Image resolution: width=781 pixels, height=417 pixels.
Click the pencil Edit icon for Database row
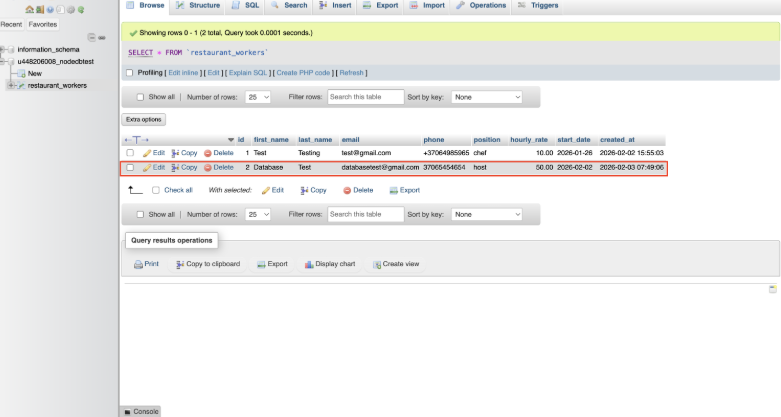147,168
